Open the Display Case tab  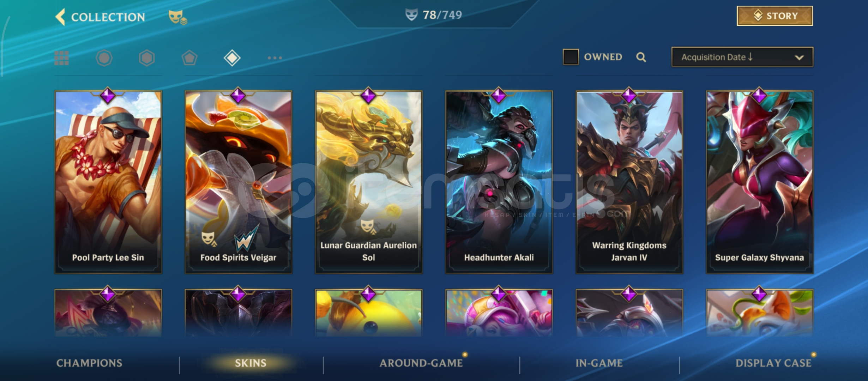773,363
